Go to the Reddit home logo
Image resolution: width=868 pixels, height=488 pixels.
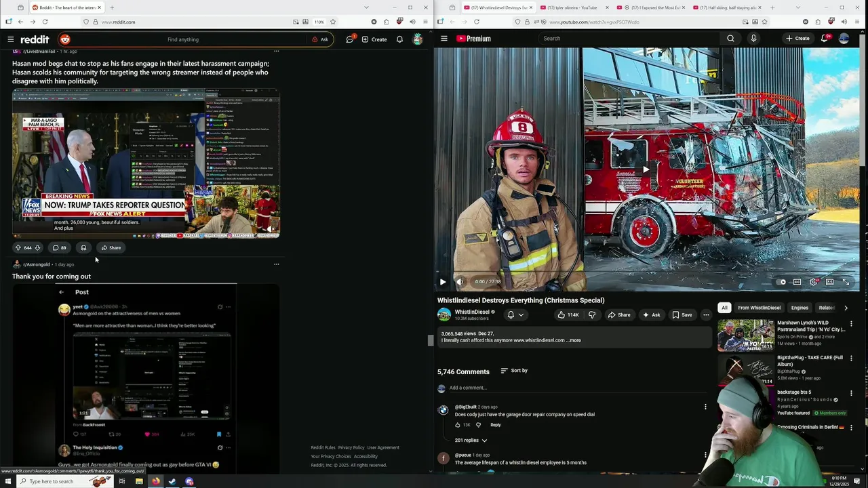(35, 39)
